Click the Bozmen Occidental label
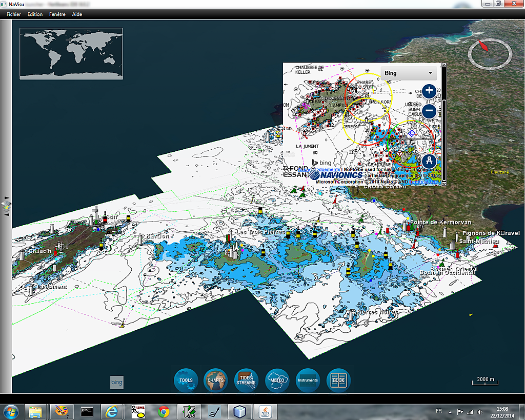 tap(447, 273)
